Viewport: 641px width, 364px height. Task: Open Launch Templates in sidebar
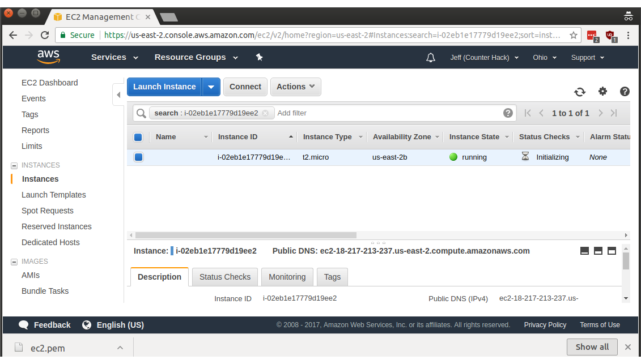pos(53,195)
